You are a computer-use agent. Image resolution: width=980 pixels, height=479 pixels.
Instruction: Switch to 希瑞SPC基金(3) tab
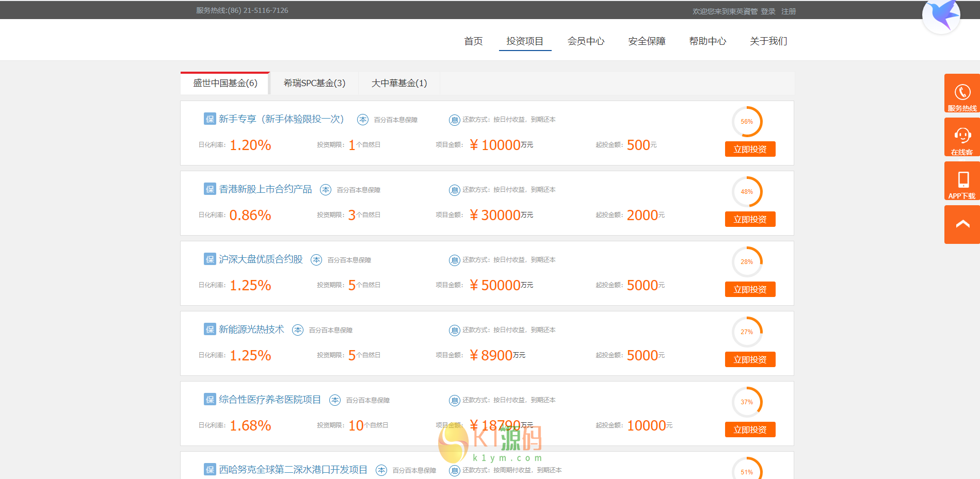pos(314,83)
